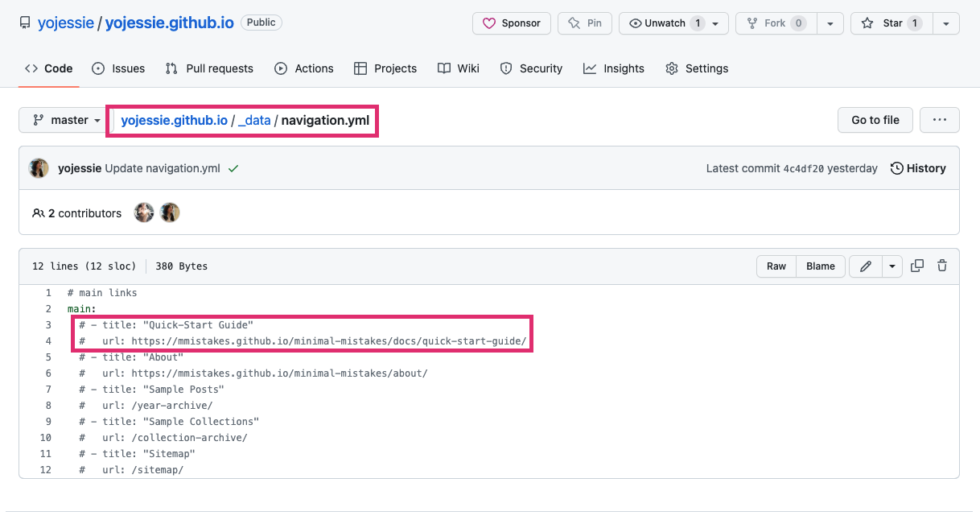Edit the file with pencil icon

click(866, 266)
